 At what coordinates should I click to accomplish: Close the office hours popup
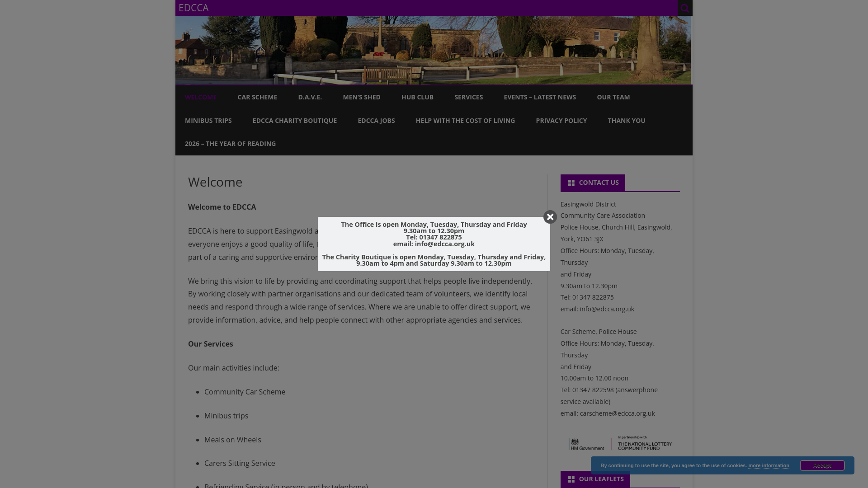coord(550,217)
